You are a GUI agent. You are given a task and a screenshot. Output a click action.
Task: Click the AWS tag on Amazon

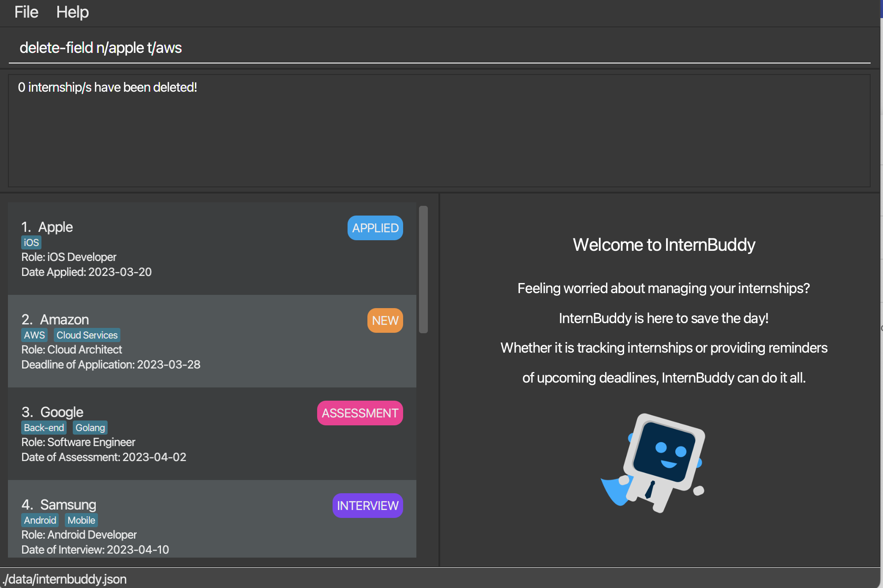coord(34,335)
